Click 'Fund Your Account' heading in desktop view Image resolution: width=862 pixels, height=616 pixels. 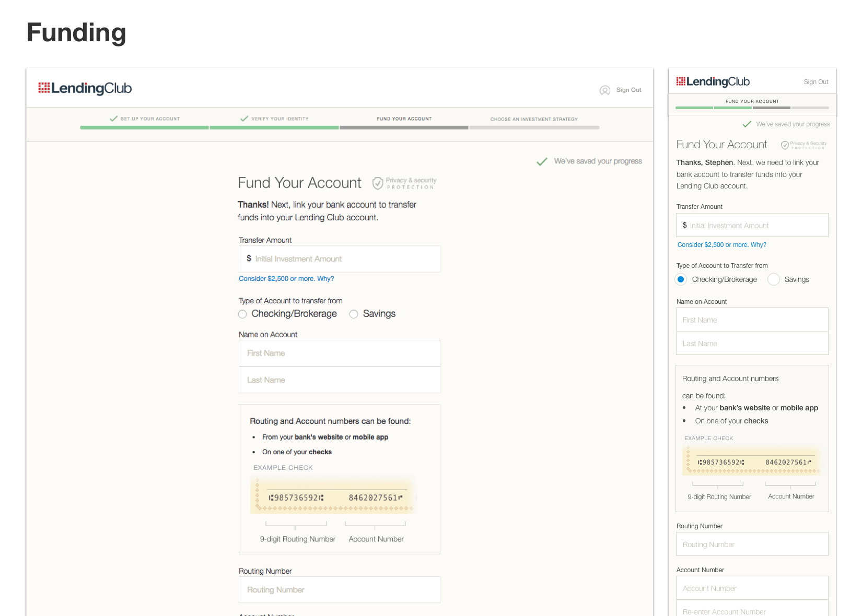(299, 183)
